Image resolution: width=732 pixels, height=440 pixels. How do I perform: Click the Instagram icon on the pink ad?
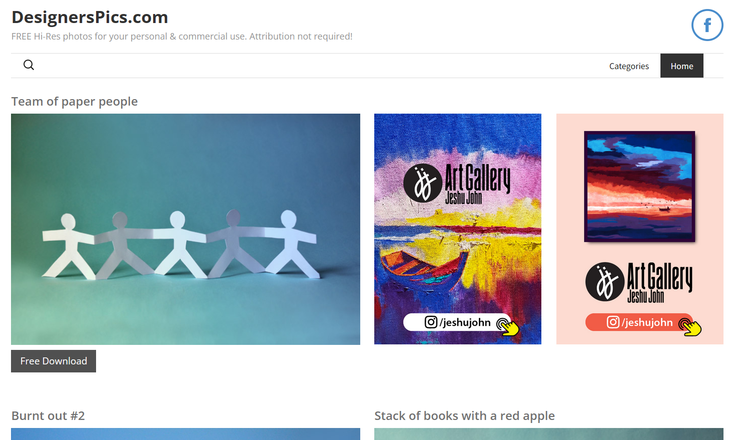(613, 322)
